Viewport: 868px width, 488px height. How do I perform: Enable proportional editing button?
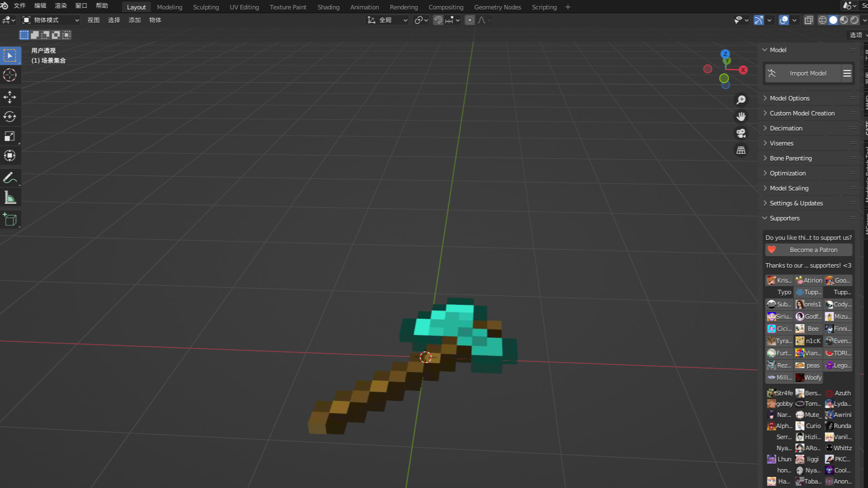tap(470, 20)
